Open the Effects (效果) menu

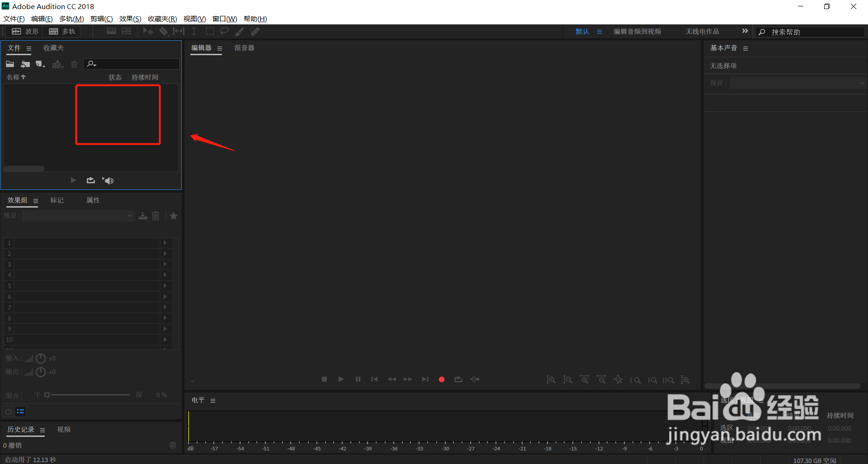tap(130, 19)
